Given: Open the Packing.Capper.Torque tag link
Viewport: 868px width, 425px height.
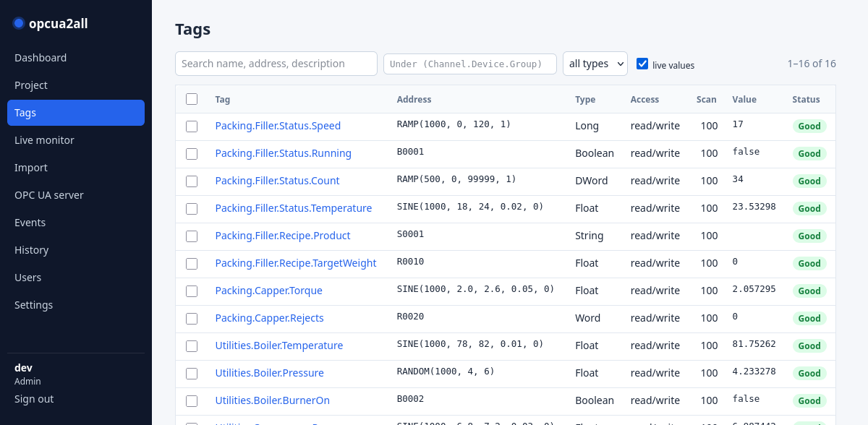Looking at the screenshot, I should pos(269,291).
